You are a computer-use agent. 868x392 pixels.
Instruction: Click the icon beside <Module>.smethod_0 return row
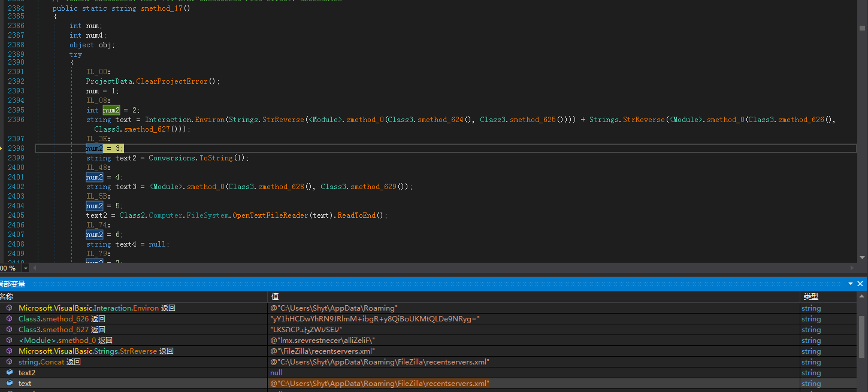(9, 341)
